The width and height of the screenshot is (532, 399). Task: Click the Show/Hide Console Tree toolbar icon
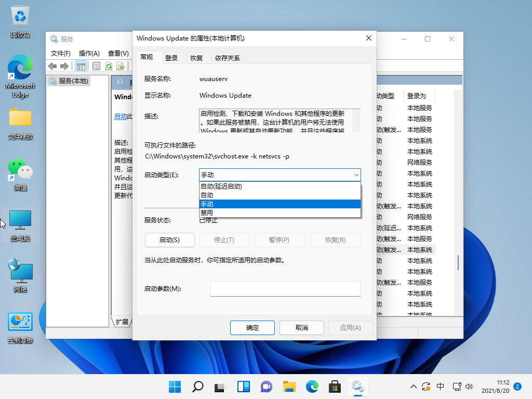point(81,66)
